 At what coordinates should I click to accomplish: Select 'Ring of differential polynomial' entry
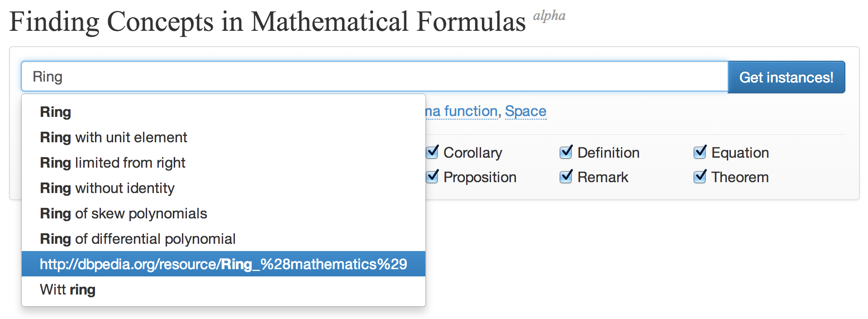coord(138,239)
